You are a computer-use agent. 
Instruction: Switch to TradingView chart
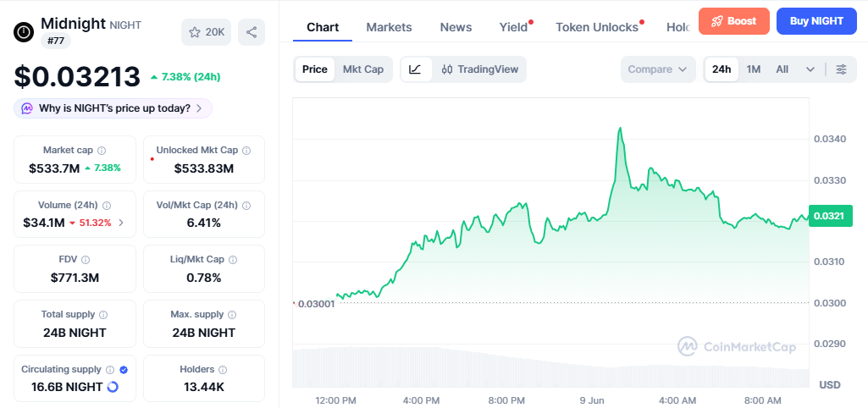480,69
